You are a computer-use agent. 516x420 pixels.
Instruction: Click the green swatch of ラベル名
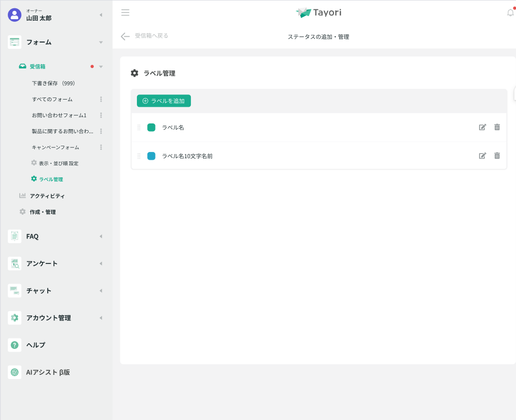pyautogui.click(x=151, y=128)
